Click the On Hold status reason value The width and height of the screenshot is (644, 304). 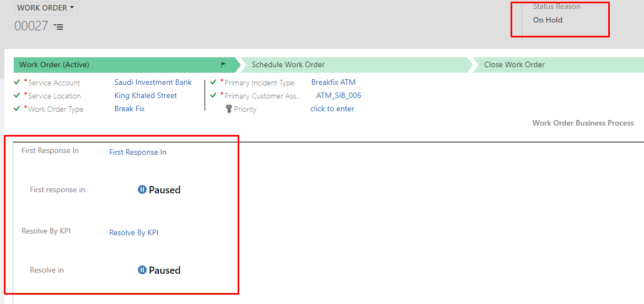(x=548, y=20)
